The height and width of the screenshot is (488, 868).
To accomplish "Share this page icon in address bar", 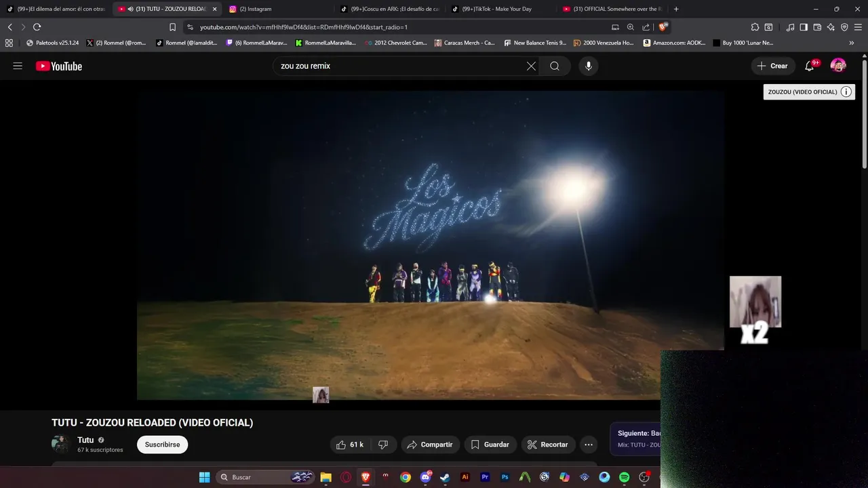I will coord(646,27).
